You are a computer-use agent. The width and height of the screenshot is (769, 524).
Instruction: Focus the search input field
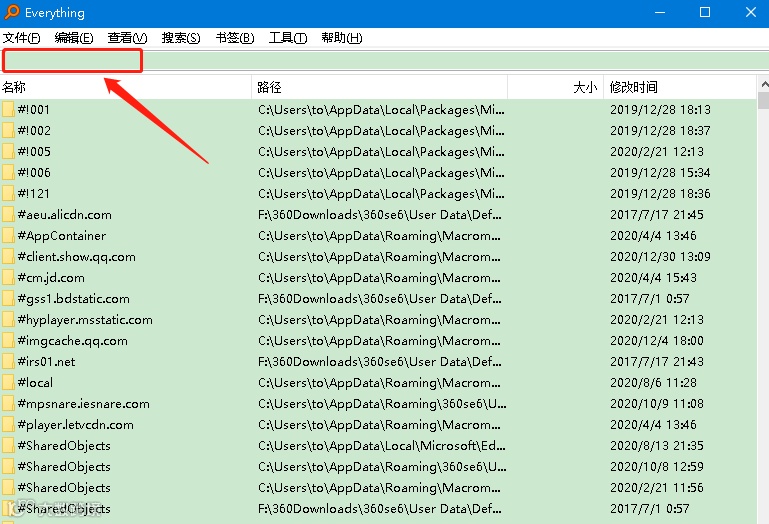(x=384, y=61)
